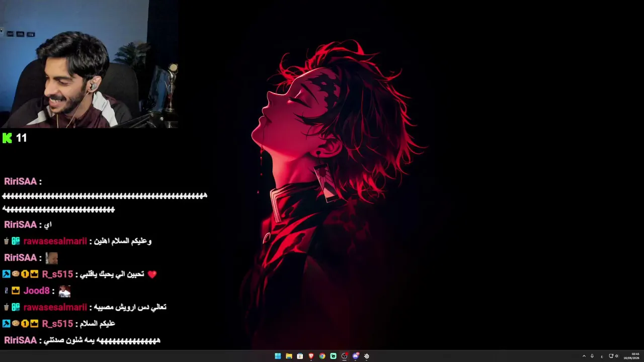Click the message text "تحبين الي يحبك ياقلبي"

(112, 275)
